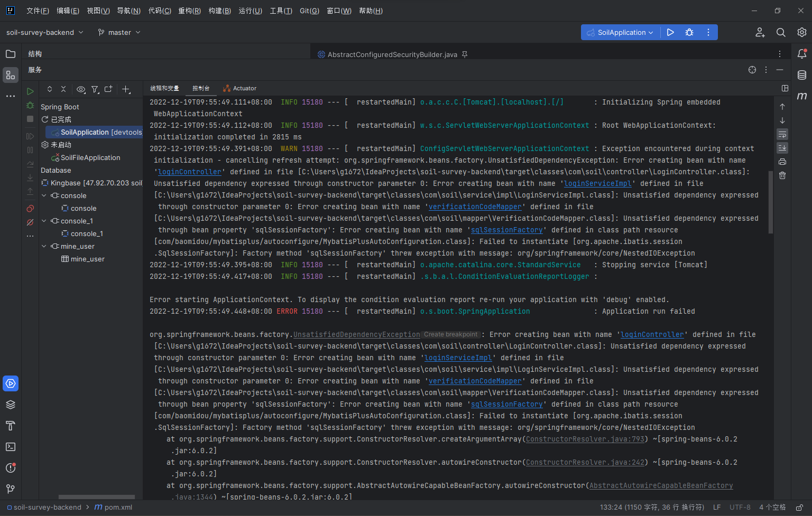Clear console output with trash icon
Image resolution: width=812 pixels, height=516 pixels.
782,175
